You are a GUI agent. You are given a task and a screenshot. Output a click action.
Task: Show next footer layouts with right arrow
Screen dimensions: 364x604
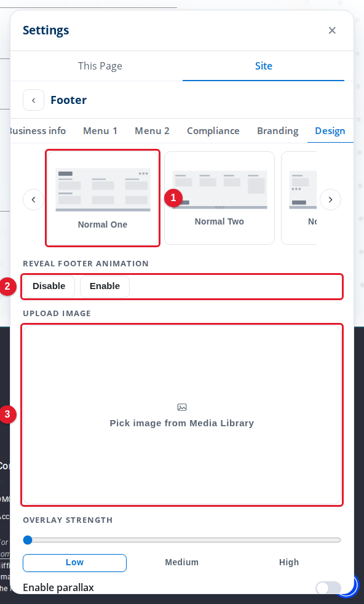[x=330, y=199]
